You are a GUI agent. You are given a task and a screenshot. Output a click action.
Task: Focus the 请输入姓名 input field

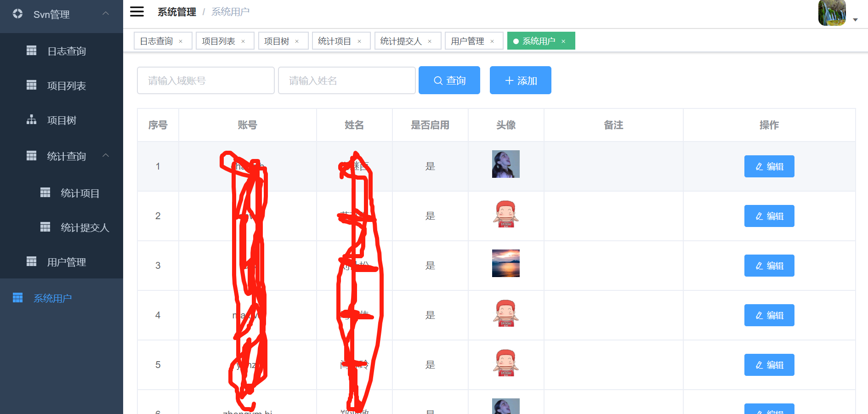click(347, 80)
